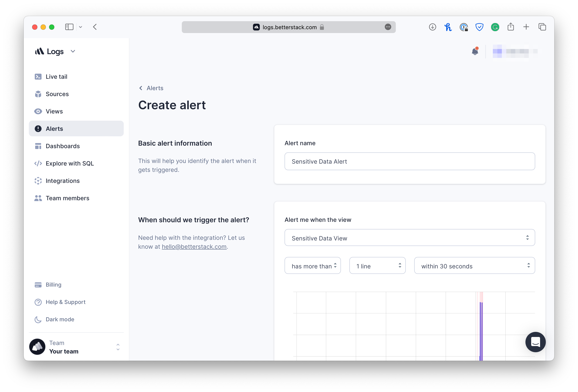The width and height of the screenshot is (578, 392).
Task: Click the hello@betterstack.com email link
Action: (194, 247)
